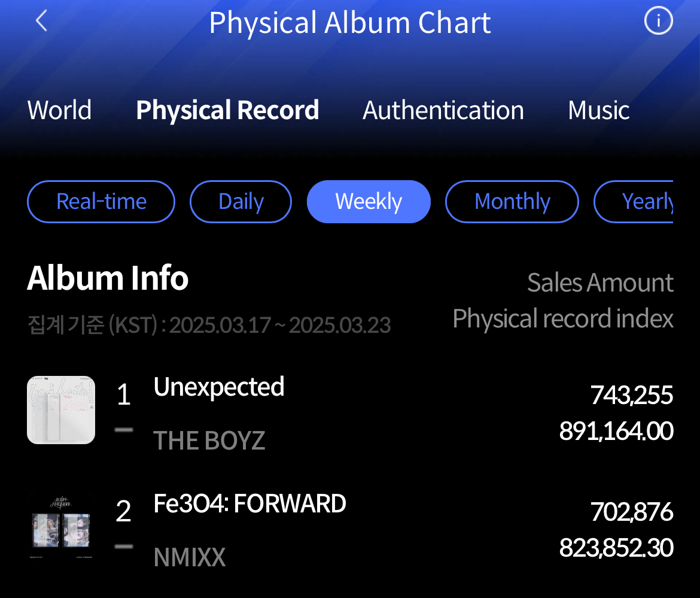Click the Physical Album Chart header title
Image resolution: width=700 pixels, height=598 pixels.
(x=350, y=23)
